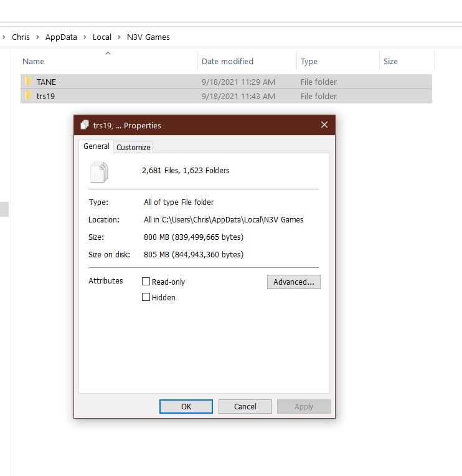Click the Location path value text
This screenshot has width=462, height=476.
click(x=224, y=219)
